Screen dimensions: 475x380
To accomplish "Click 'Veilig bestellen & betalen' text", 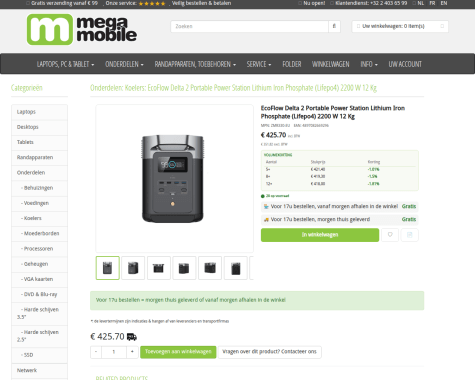I will pyautogui.click(x=202, y=3).
